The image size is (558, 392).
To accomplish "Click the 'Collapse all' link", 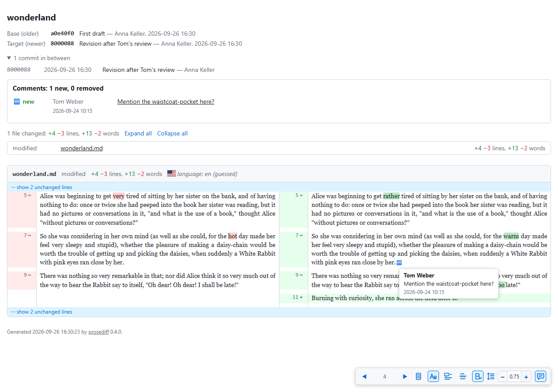I will coord(172,133).
